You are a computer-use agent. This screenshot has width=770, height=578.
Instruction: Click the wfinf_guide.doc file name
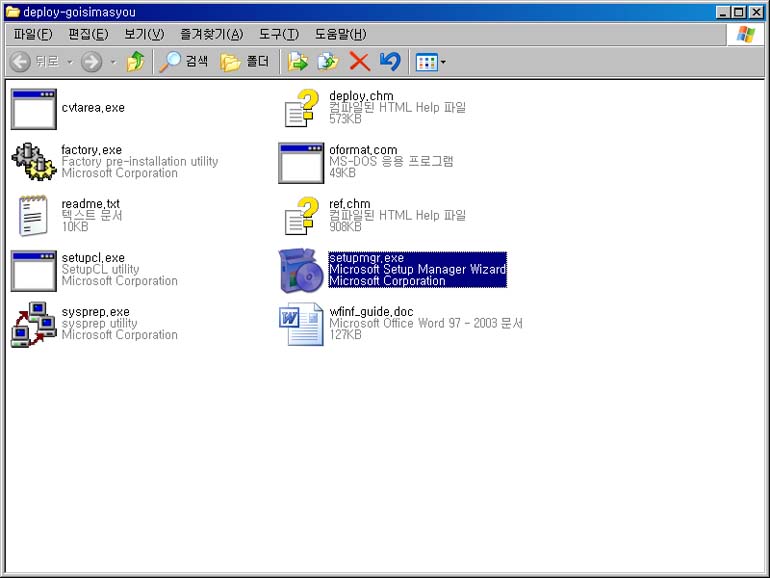pos(372,312)
